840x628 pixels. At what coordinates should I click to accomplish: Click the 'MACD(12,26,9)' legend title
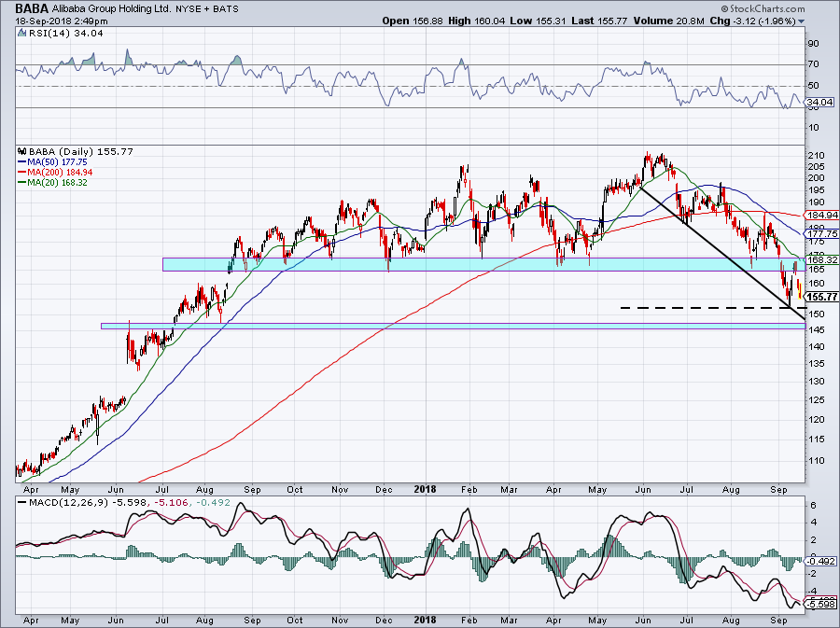(66, 503)
